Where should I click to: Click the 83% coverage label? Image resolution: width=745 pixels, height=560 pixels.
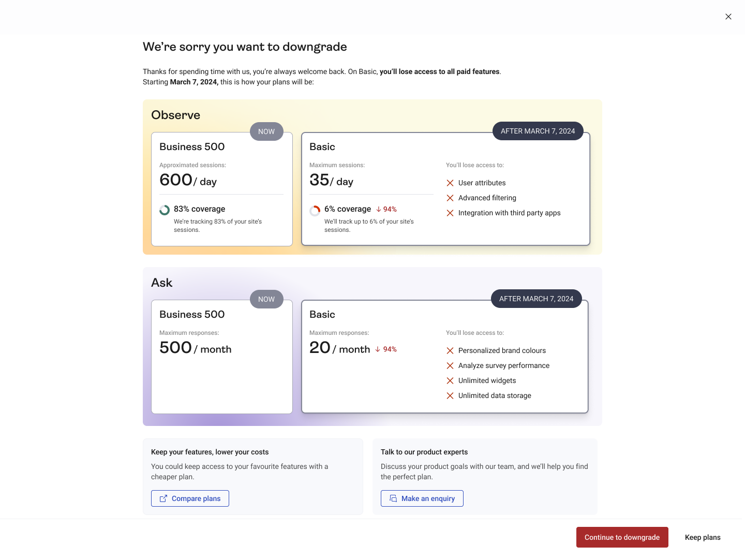(200, 209)
